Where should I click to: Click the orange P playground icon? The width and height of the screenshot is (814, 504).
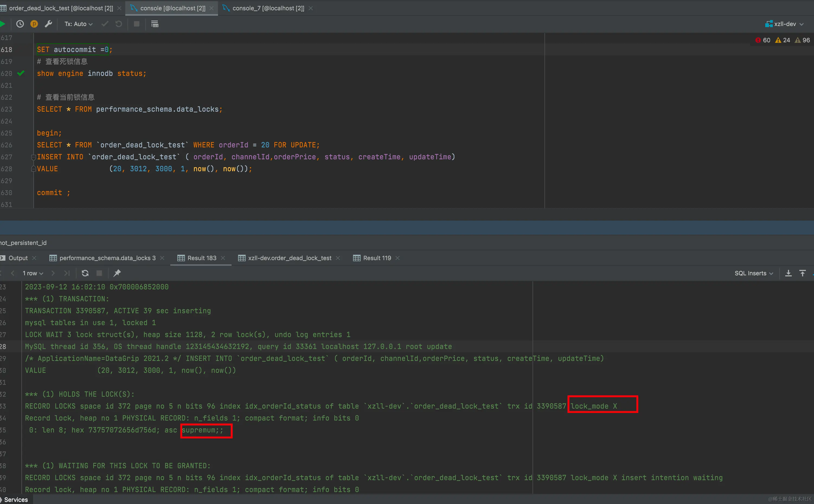coord(34,24)
